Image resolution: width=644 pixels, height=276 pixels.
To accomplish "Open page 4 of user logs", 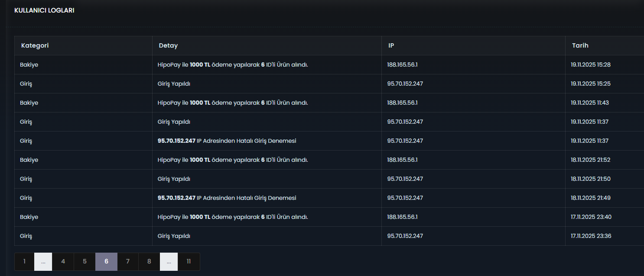I will point(63,262).
